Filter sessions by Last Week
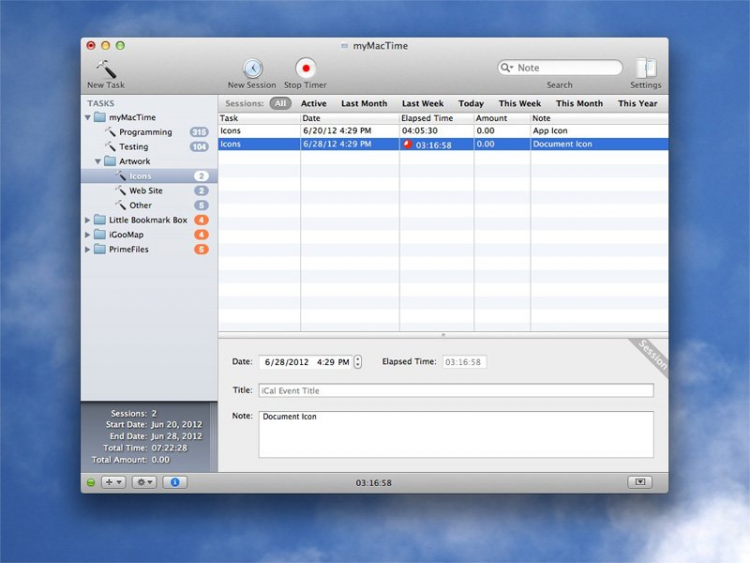 click(423, 103)
